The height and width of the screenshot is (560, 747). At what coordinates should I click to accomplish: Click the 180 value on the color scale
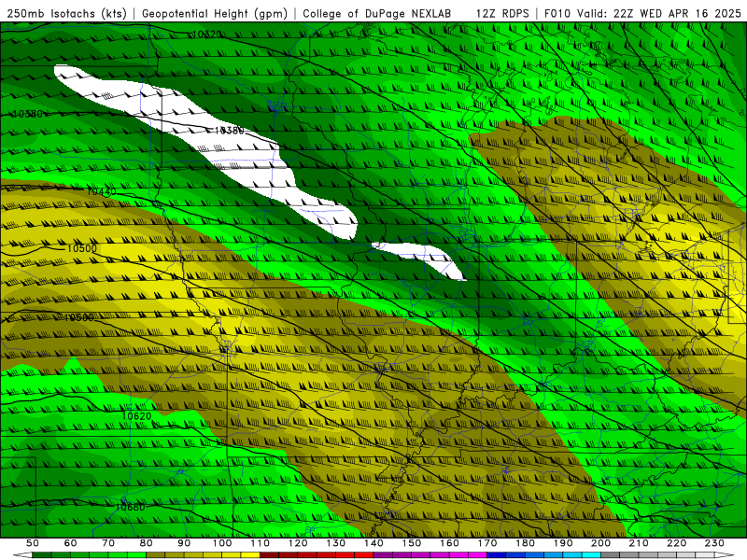click(x=525, y=543)
